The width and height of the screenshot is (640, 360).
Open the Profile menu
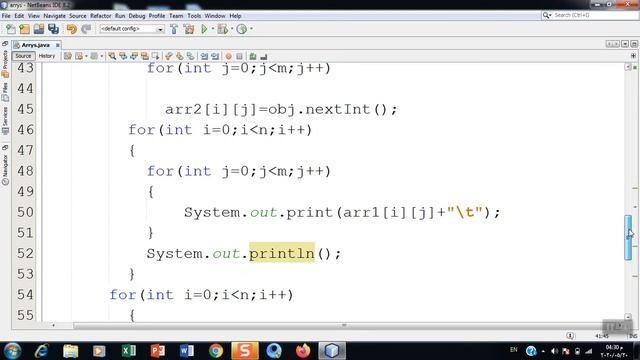[x=157, y=16]
